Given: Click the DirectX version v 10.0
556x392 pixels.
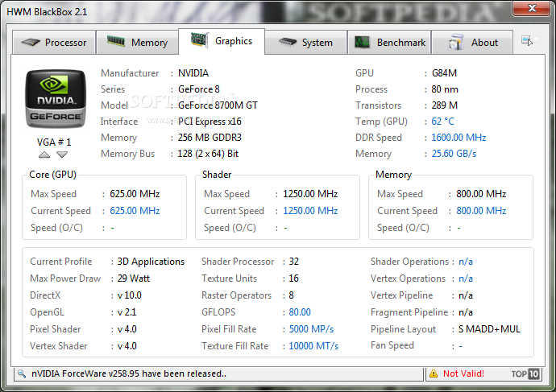Looking at the screenshot, I should [130, 295].
